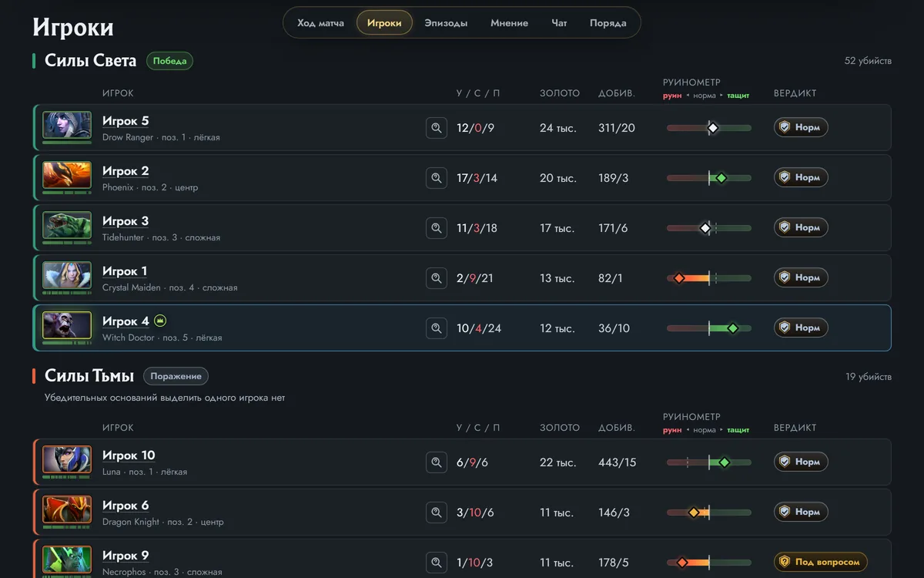Open magnifier details for Игрок 4
This screenshot has height=578, width=924.
[x=437, y=328]
